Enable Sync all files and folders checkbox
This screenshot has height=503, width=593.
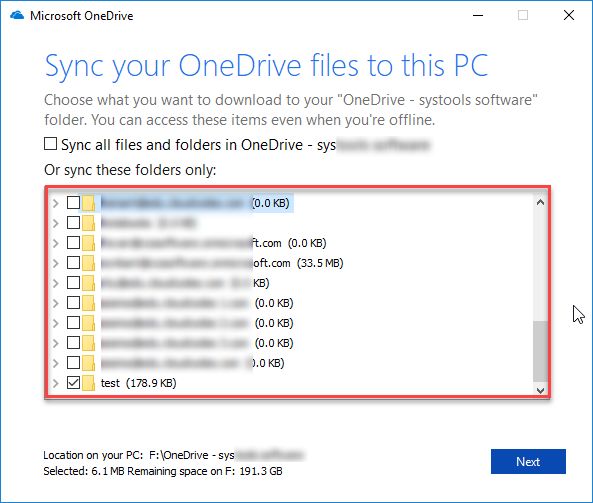50,144
